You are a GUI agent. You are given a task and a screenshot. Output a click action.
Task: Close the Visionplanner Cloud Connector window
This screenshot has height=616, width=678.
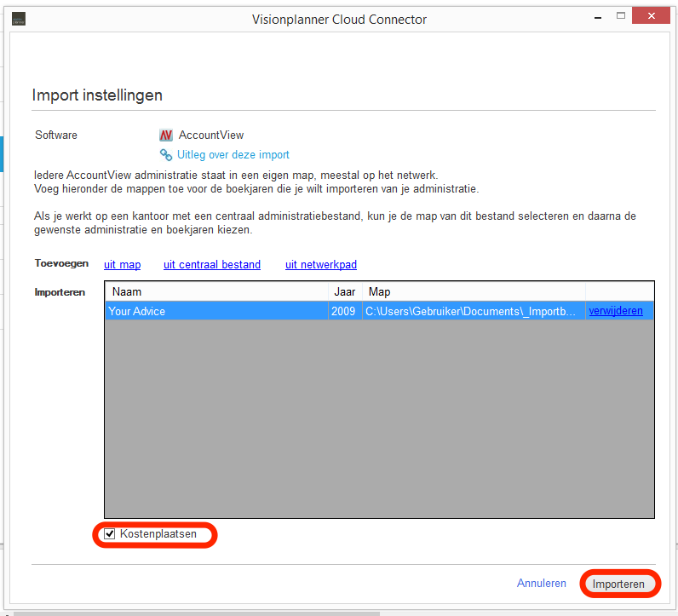[652, 16]
